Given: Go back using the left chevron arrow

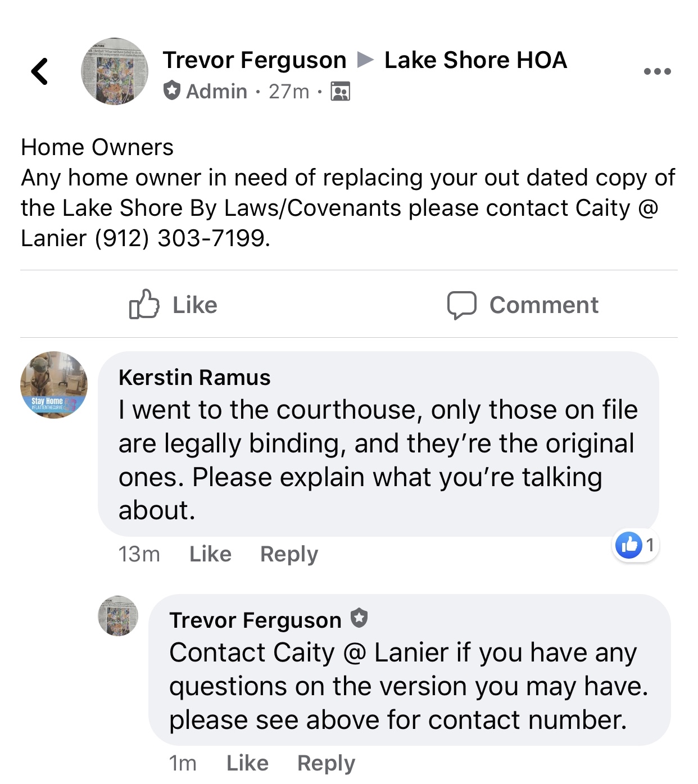Looking at the screenshot, I should pos(39,71).
